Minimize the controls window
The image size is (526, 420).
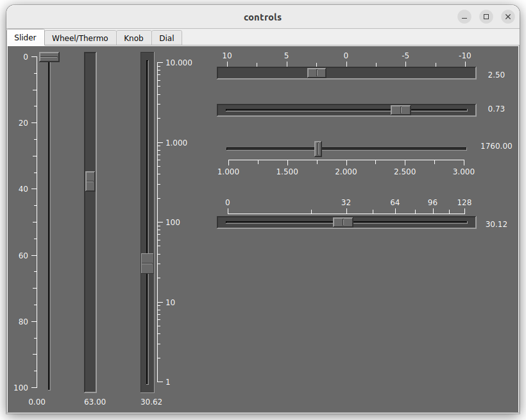[x=464, y=17]
